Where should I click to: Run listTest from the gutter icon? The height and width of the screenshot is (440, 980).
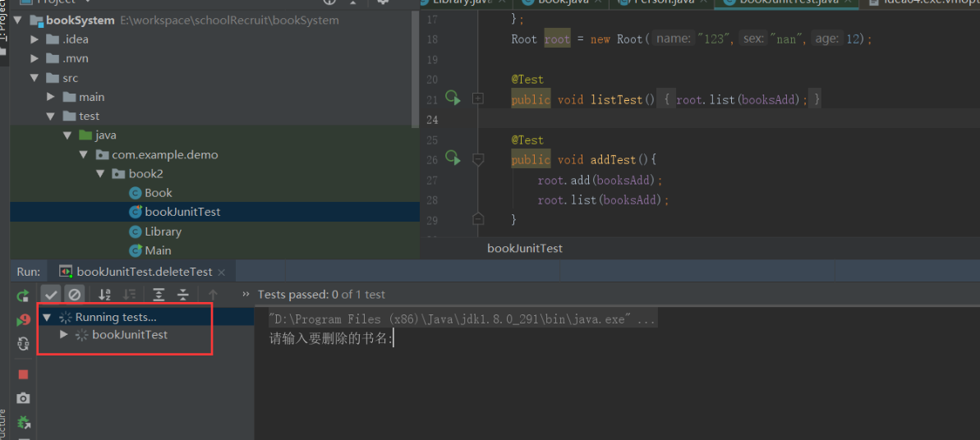[453, 99]
